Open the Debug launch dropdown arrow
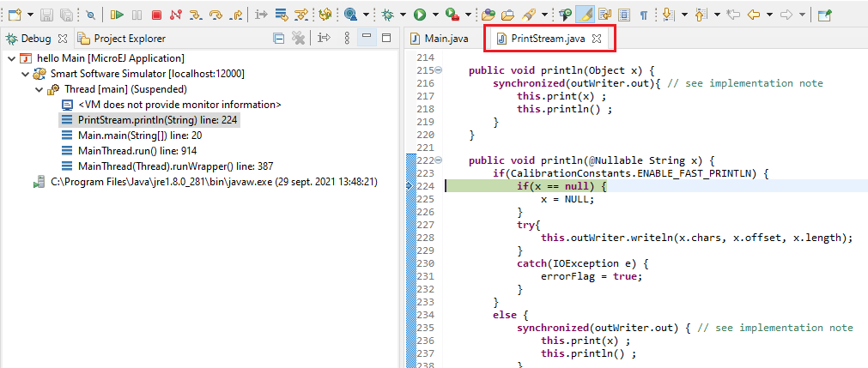868x368 pixels. coord(404,15)
